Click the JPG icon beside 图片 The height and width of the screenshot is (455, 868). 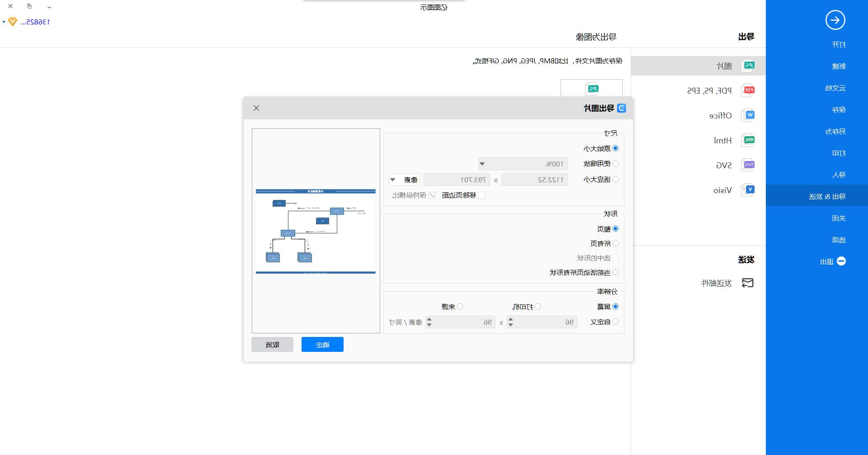coord(748,66)
